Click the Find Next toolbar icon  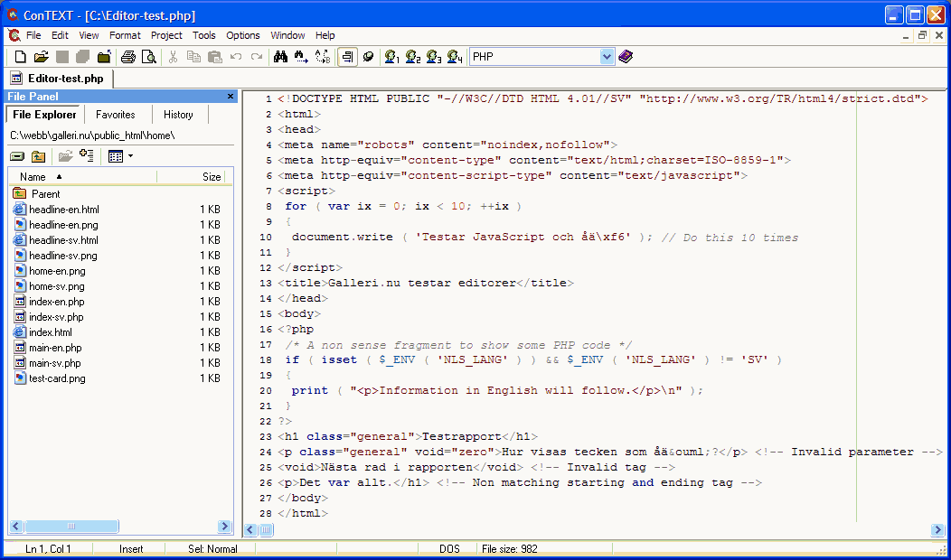click(301, 57)
